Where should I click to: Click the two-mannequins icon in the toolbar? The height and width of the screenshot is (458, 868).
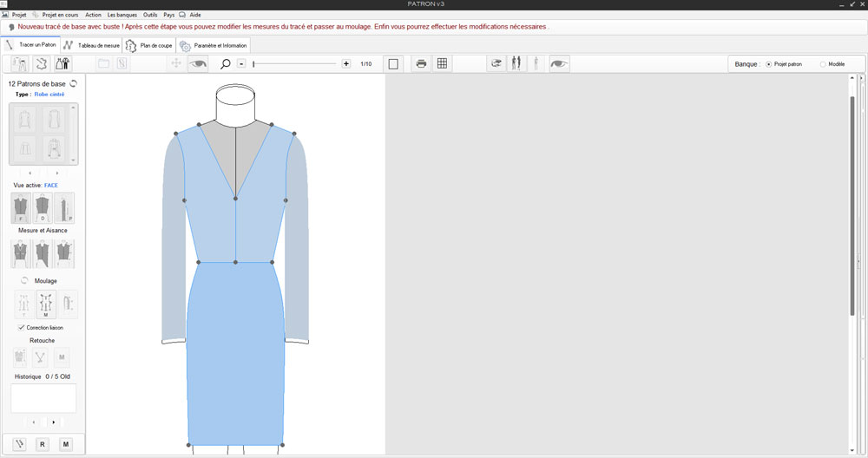tap(517, 63)
